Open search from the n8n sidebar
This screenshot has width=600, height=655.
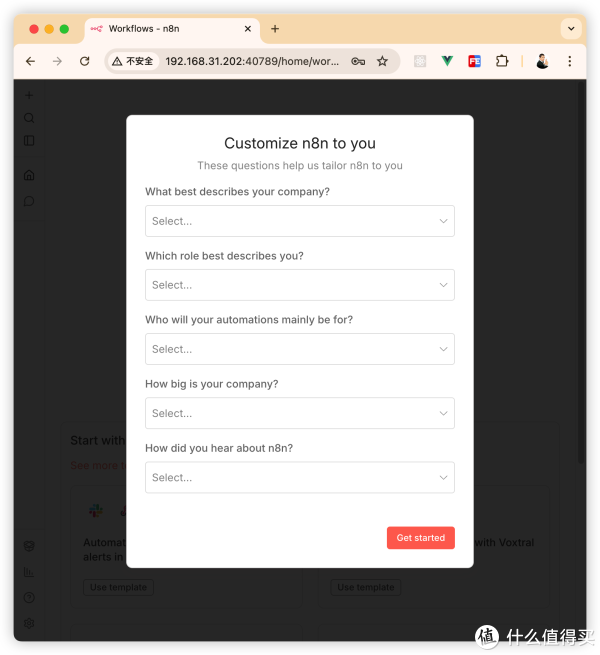29,118
